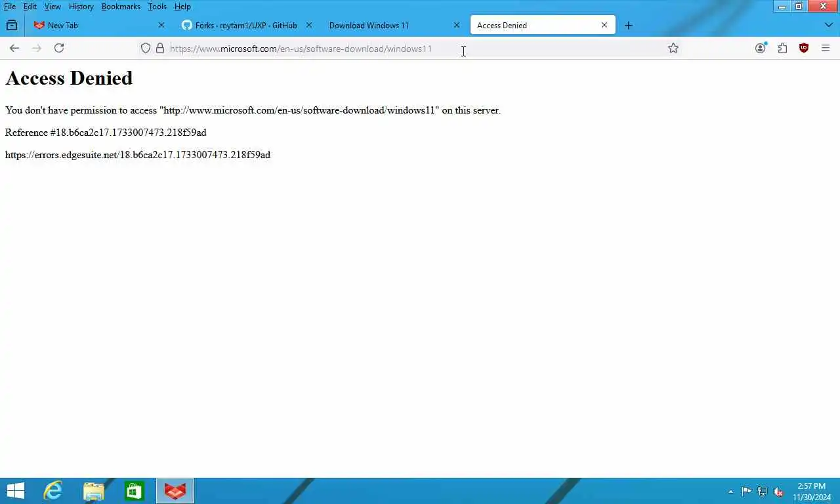Screen dimensions: 840x504
Task: Restore down the browser window
Action: click(x=799, y=7)
